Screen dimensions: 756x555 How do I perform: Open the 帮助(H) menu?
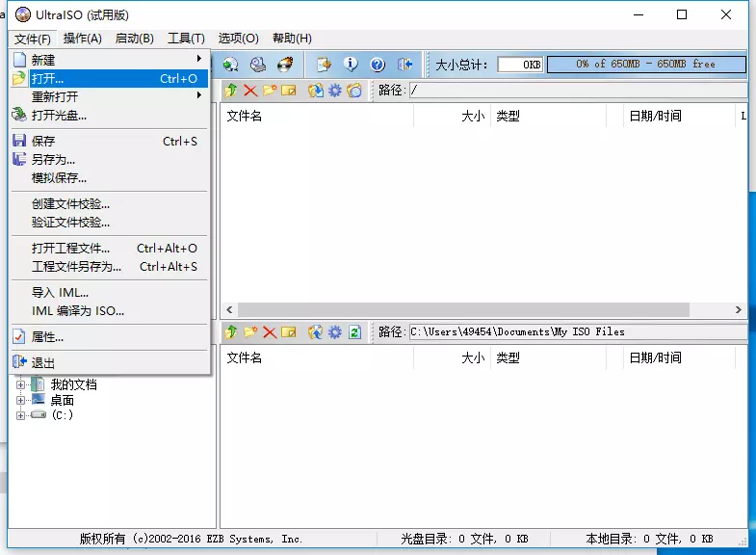pyautogui.click(x=292, y=39)
